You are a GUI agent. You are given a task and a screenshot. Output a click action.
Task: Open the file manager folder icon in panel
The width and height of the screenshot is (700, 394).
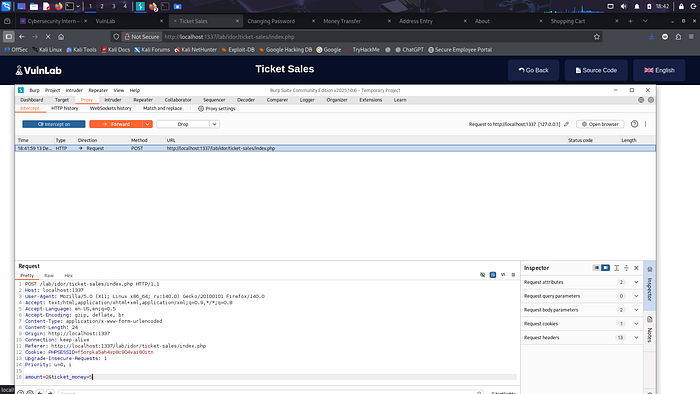click(34, 6)
